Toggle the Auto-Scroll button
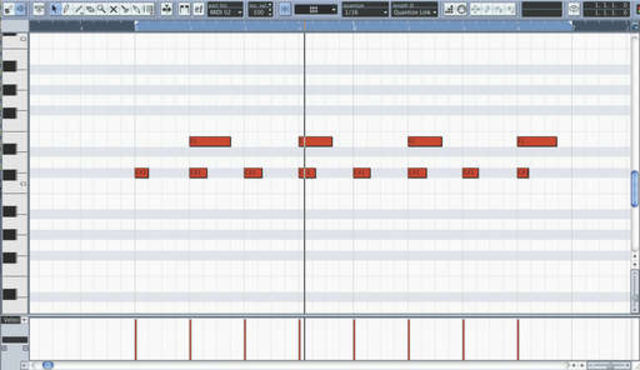Viewport: 640px width, 370px height. click(167, 9)
